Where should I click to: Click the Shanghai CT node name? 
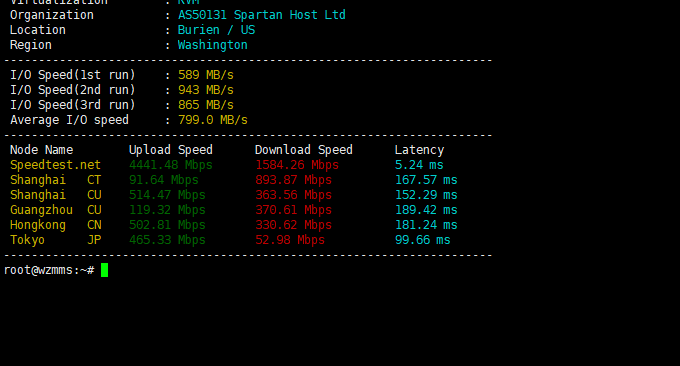56,180
